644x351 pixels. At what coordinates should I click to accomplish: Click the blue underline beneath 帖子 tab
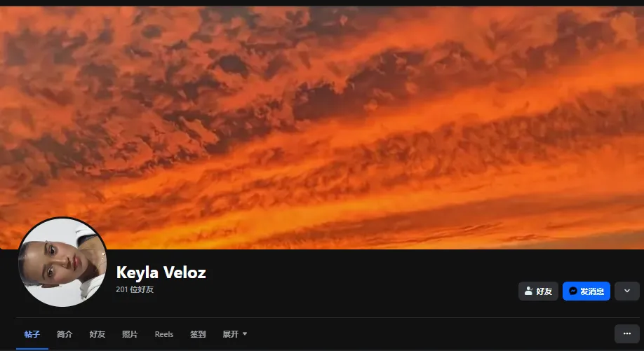32,349
